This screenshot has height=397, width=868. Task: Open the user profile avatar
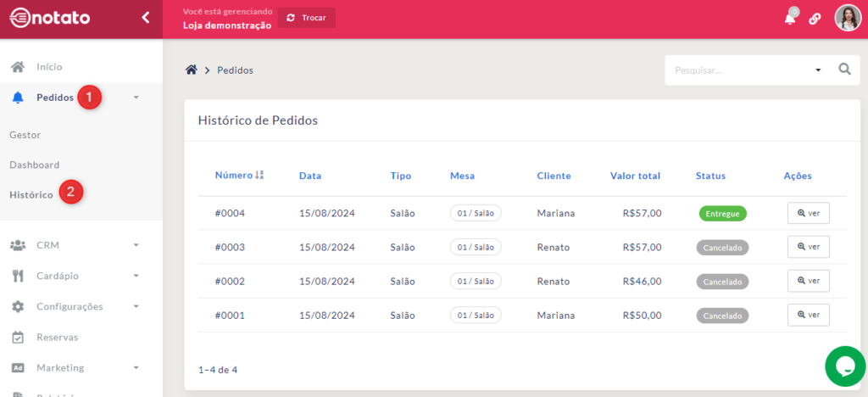tap(847, 18)
